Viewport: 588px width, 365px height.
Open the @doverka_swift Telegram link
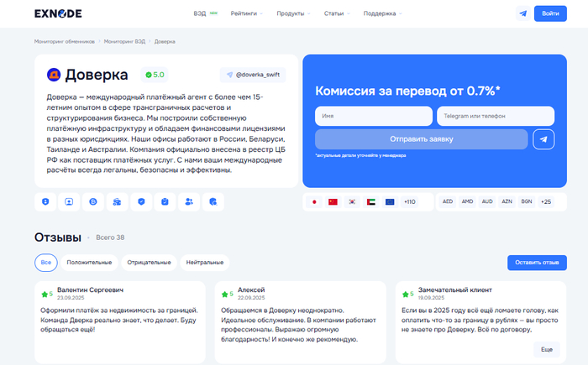click(x=253, y=75)
